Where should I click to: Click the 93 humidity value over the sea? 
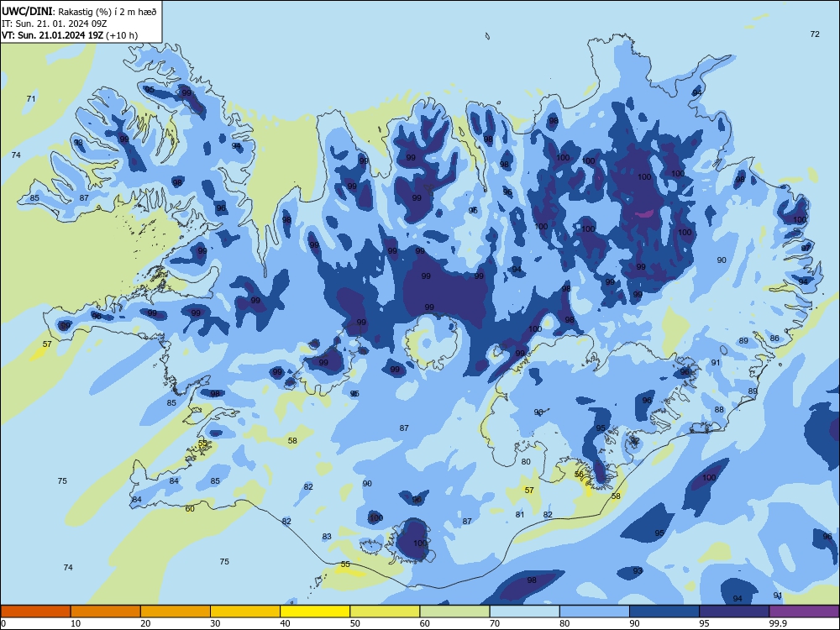click(638, 571)
